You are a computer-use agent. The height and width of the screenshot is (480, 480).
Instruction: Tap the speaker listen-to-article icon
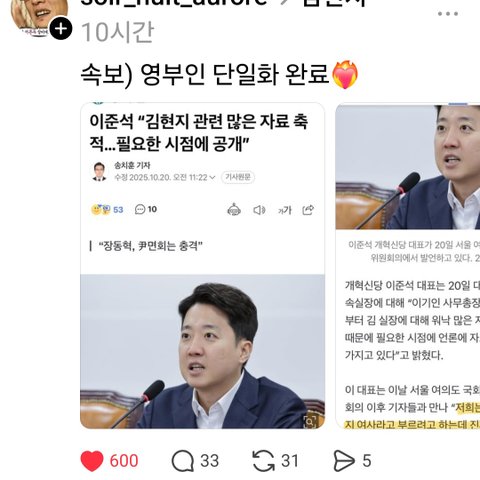[259, 210]
